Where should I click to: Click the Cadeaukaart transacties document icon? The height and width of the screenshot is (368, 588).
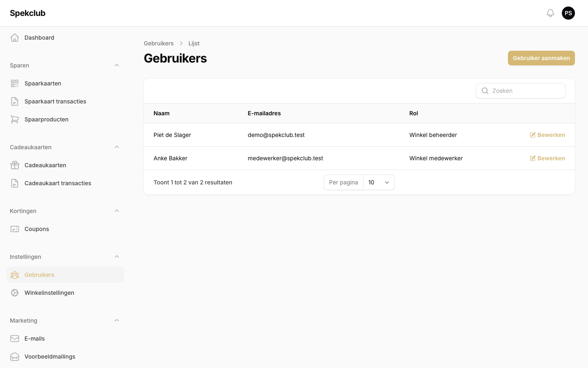point(15,183)
